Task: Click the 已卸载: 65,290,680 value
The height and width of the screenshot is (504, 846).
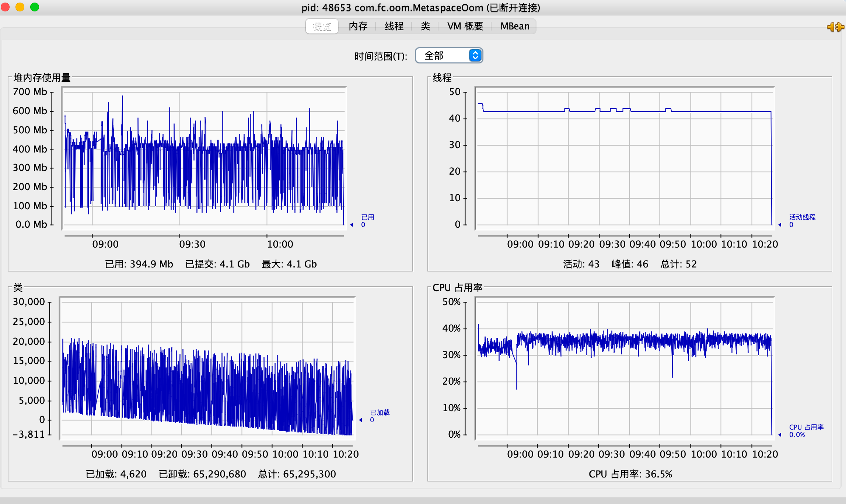Action: coord(202,474)
